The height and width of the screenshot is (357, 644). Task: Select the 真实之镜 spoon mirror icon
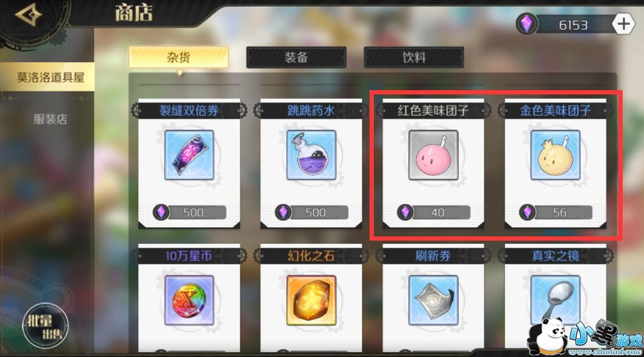(x=556, y=300)
